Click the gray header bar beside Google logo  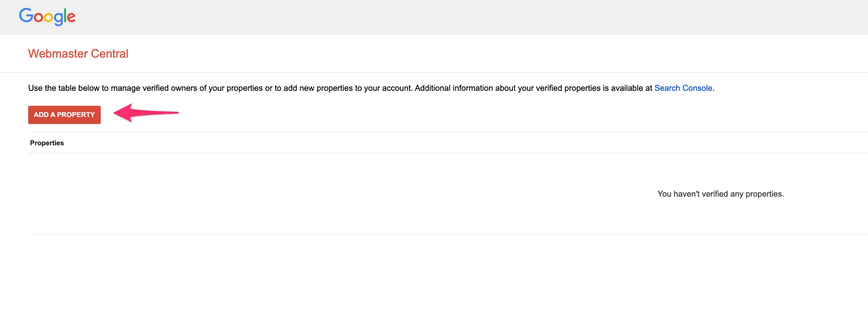click(452, 17)
